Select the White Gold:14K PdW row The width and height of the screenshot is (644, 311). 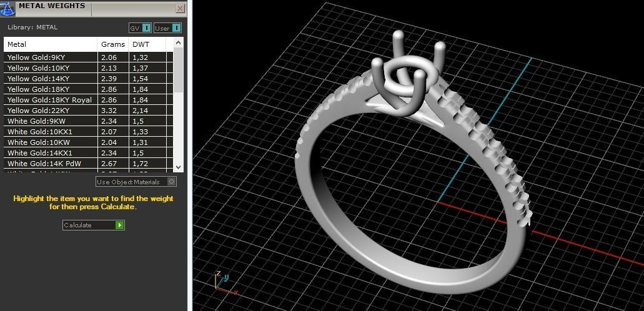click(89, 164)
